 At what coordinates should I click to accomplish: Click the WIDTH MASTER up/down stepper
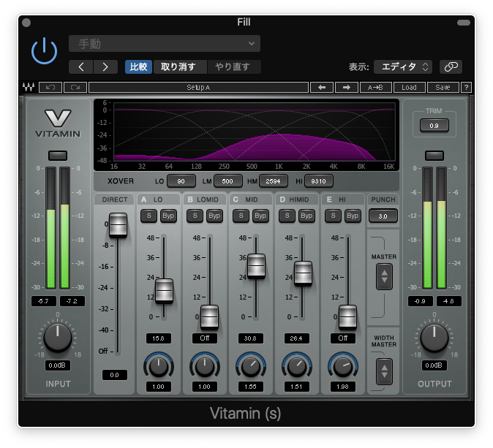[x=384, y=372]
